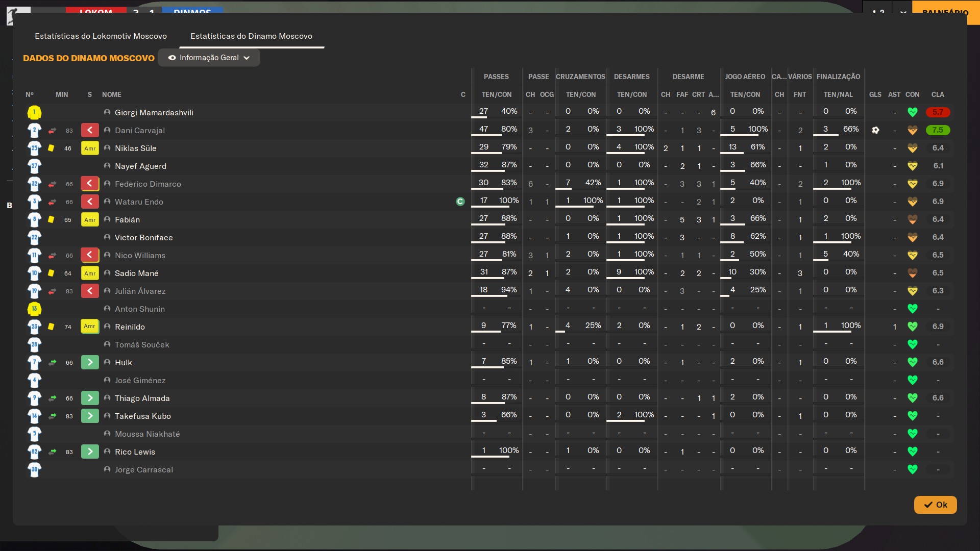Screen dimensions: 980x551
Task: Open the Informação Geral view dropdown
Action: pos(209,58)
